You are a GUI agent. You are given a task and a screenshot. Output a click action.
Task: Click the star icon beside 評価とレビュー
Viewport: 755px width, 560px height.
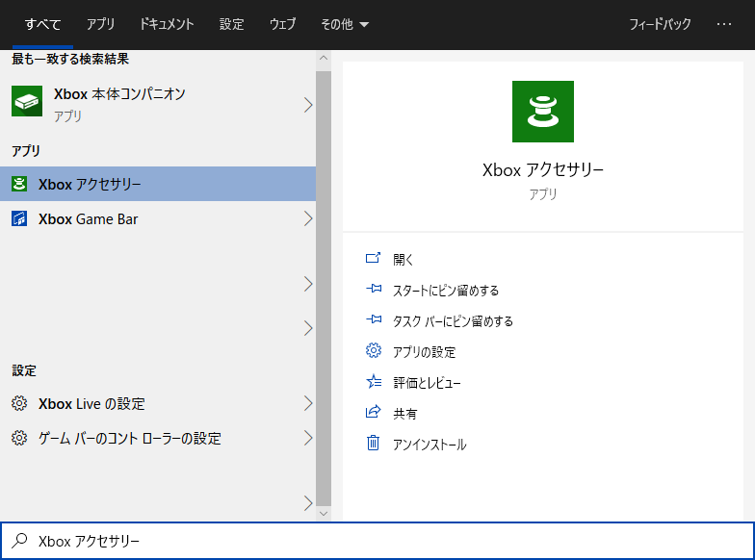[x=374, y=381]
